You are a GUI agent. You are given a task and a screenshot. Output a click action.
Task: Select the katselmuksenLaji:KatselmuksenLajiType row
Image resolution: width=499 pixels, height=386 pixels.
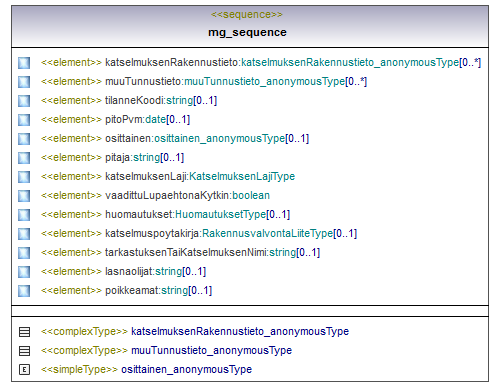[x=168, y=177]
